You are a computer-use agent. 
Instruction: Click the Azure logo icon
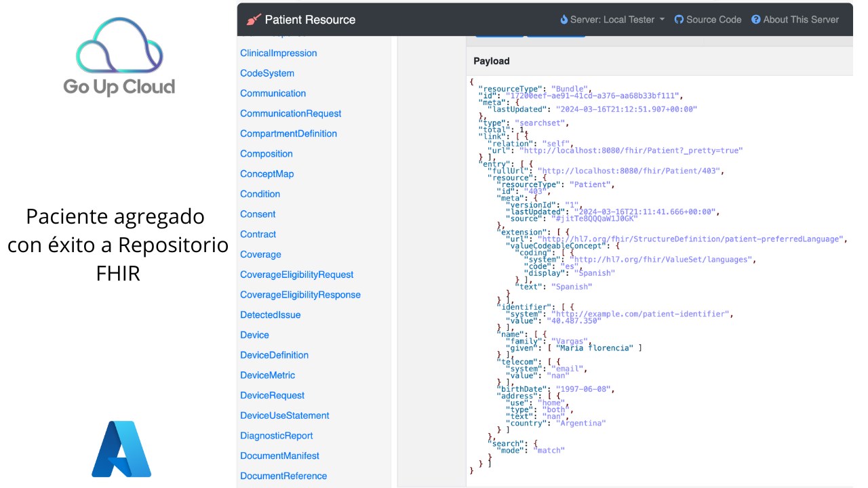[x=122, y=449]
